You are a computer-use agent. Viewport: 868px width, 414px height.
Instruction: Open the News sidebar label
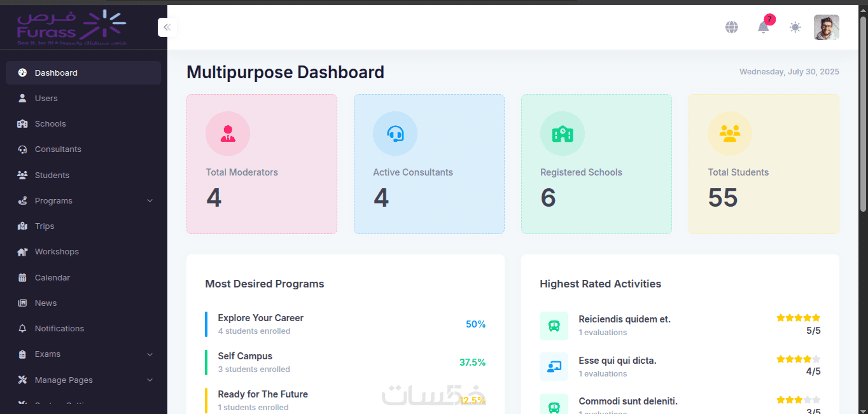pyautogui.click(x=46, y=303)
